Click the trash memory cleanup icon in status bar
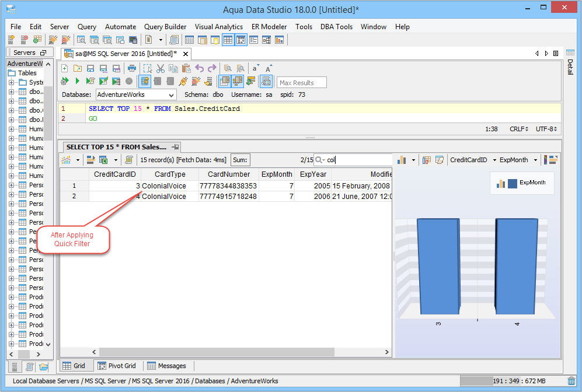The image size is (582, 392). pyautogui.click(x=571, y=380)
